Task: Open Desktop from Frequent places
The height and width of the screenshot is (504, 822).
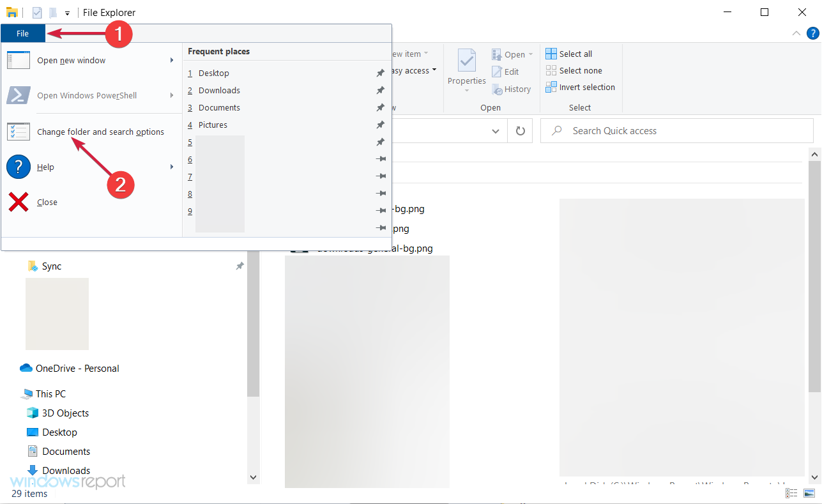Action: (214, 73)
